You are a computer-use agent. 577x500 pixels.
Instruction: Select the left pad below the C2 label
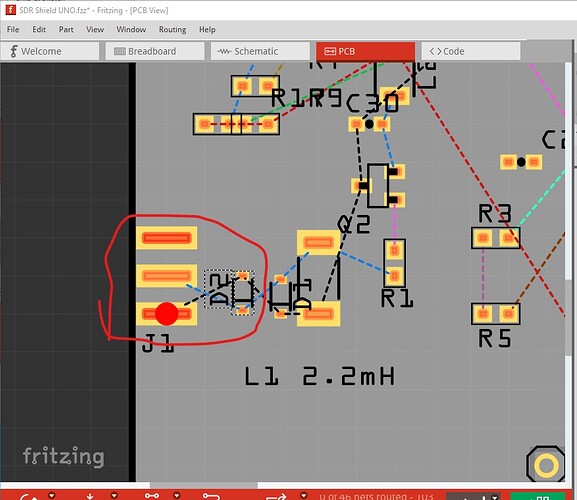(508, 162)
